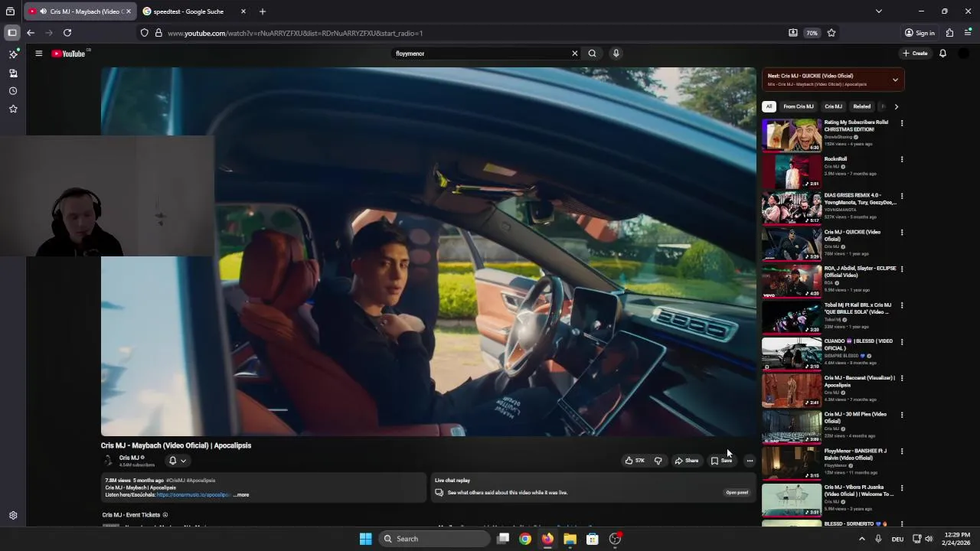Show more filter chips with right arrow
The image size is (980, 551).
coord(896,106)
